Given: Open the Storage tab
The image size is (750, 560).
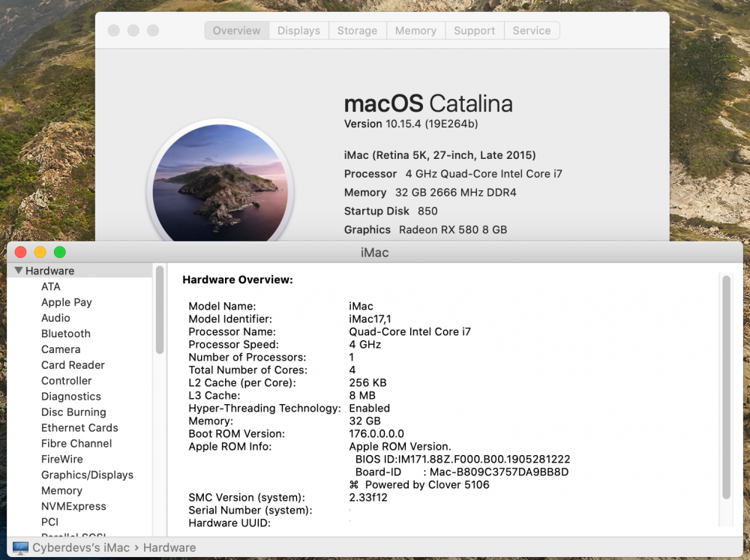Looking at the screenshot, I should 357,31.
